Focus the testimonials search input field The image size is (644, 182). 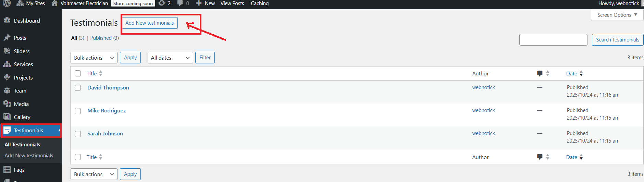coord(553,40)
